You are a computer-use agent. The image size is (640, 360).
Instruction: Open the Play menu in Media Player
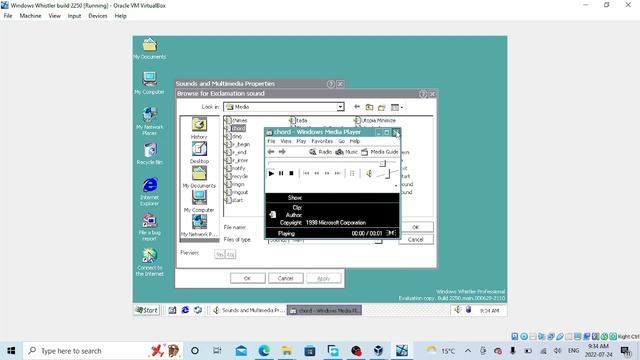pos(301,141)
